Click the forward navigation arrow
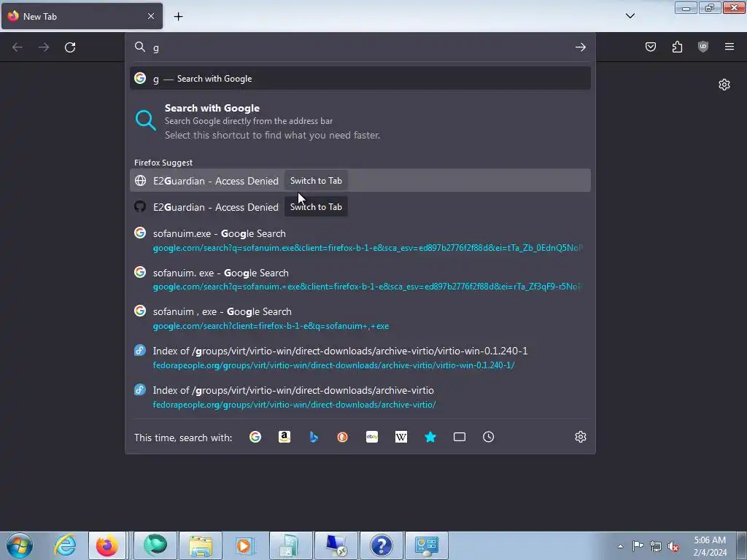The image size is (747, 560). [44, 47]
